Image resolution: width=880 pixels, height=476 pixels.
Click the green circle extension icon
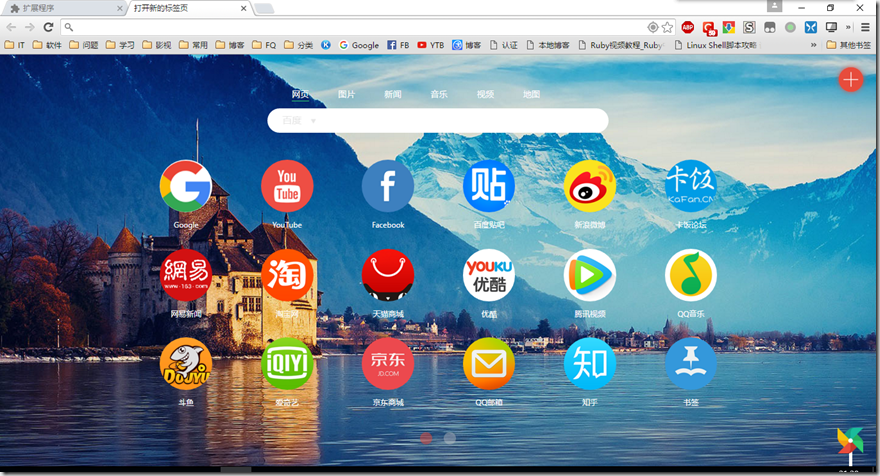coord(790,27)
